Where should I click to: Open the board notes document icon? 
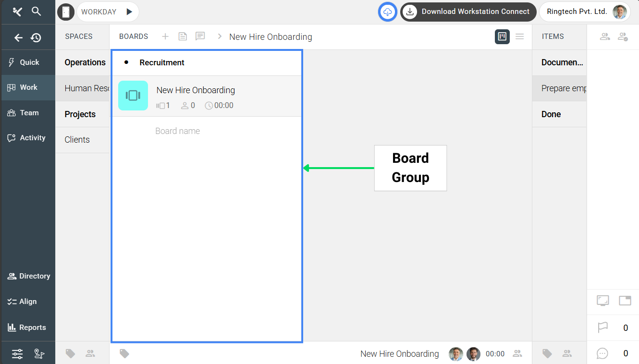click(x=183, y=36)
